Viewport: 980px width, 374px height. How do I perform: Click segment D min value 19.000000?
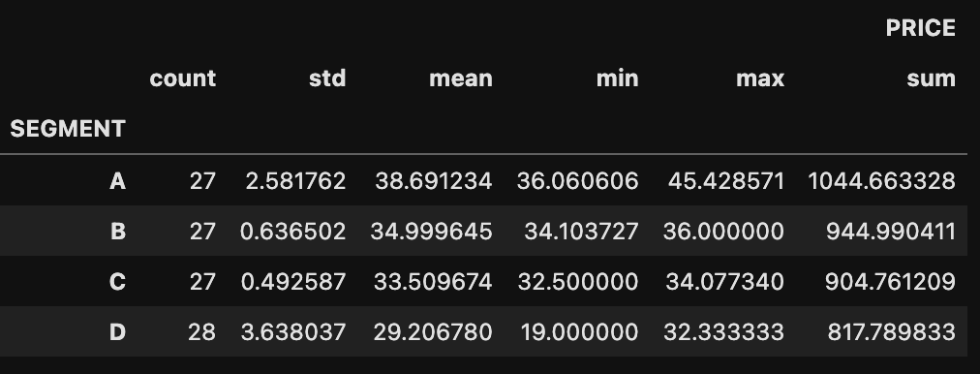click(579, 332)
